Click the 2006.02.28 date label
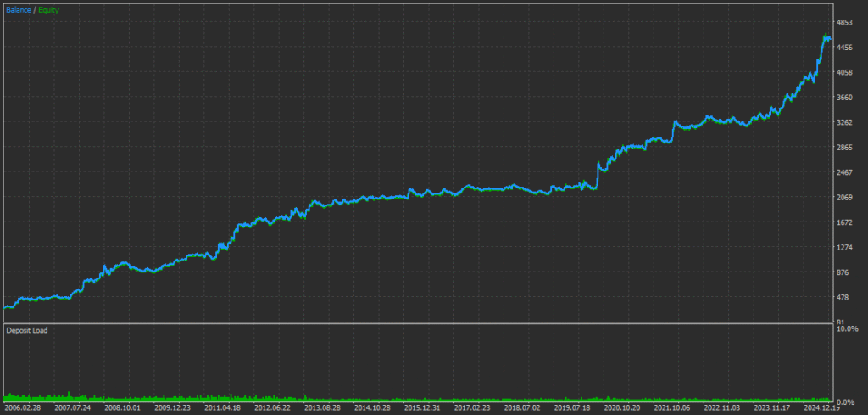 23,408
